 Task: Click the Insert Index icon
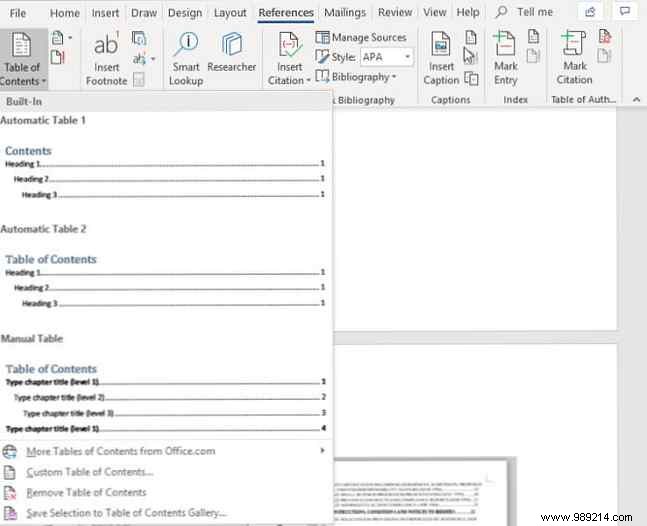coord(534,37)
